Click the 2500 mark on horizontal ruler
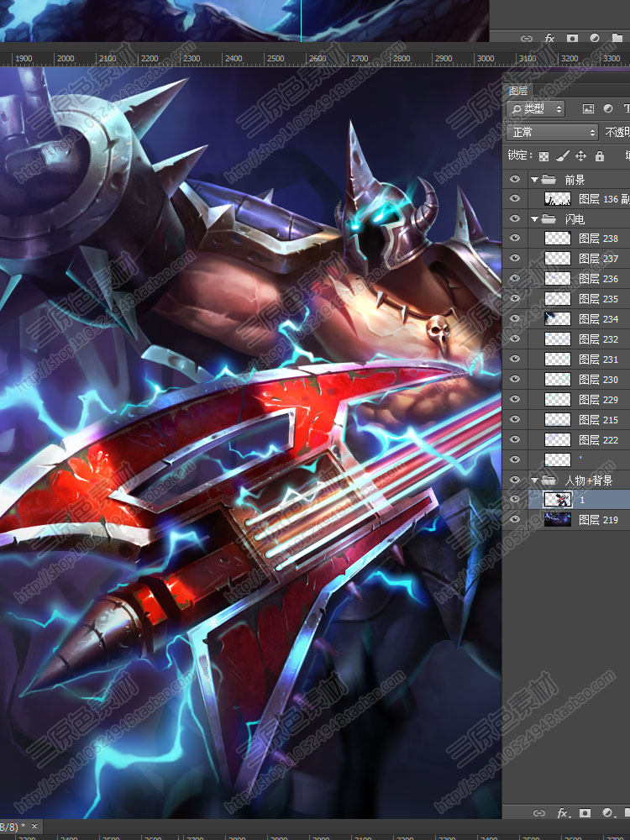The image size is (630, 840). (x=276, y=59)
